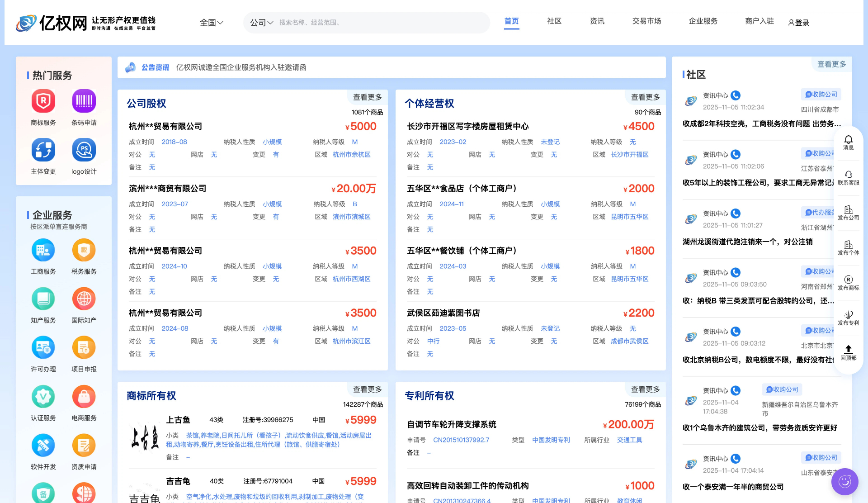Click the 电商服务 icon
This screenshot has height=503, width=868.
coord(84,397)
